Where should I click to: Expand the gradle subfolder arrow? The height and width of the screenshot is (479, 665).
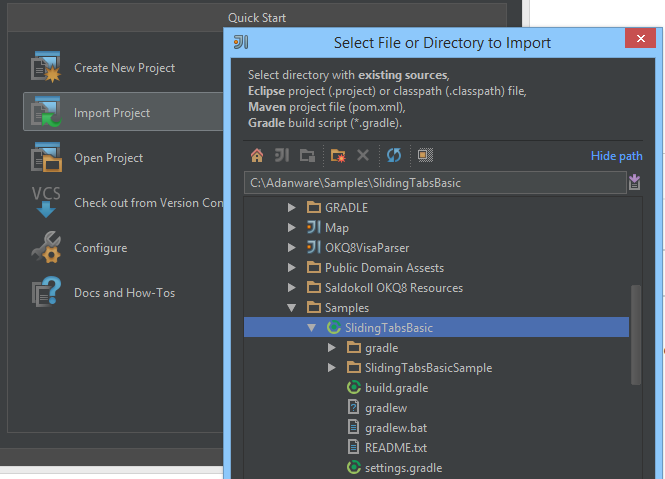[333, 348]
